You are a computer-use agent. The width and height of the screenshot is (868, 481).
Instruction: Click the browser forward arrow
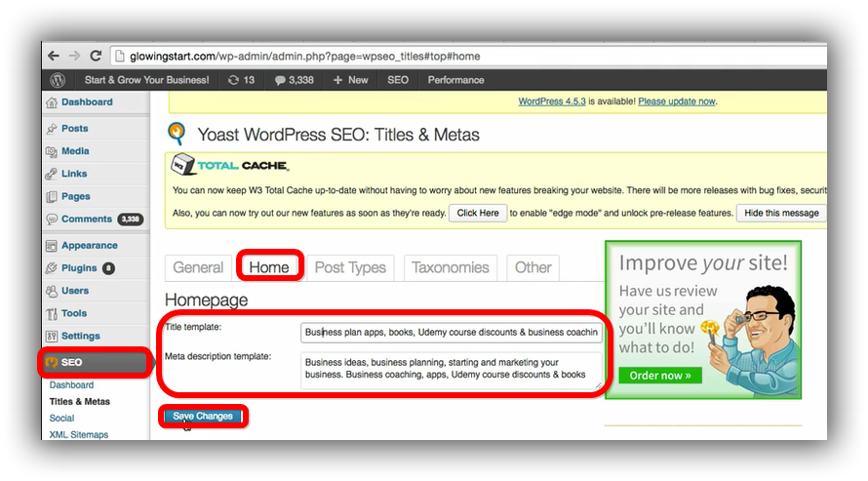[x=74, y=56]
